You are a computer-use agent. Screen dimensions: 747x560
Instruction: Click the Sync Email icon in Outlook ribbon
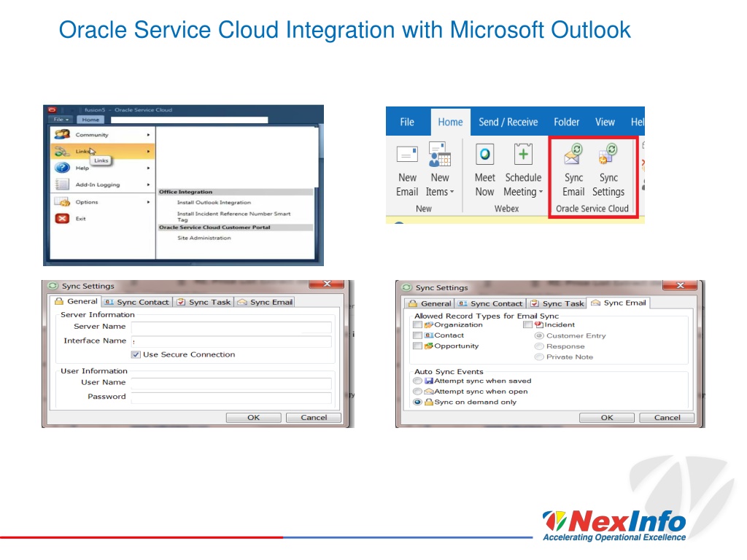tap(573, 155)
